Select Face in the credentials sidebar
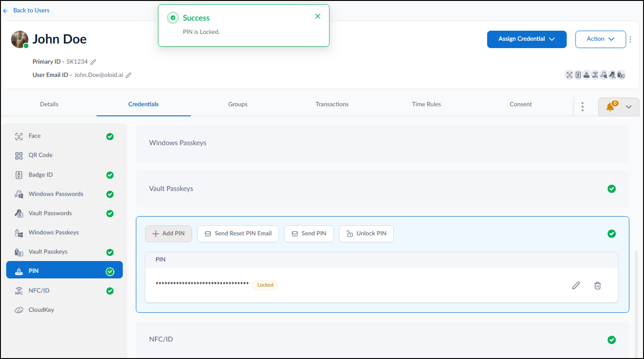644x359 pixels. point(64,136)
